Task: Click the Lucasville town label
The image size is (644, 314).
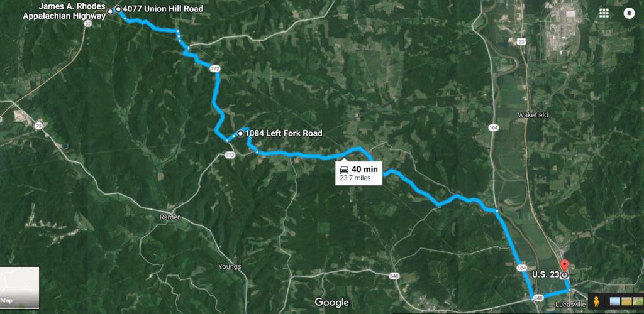Action: coord(570,305)
